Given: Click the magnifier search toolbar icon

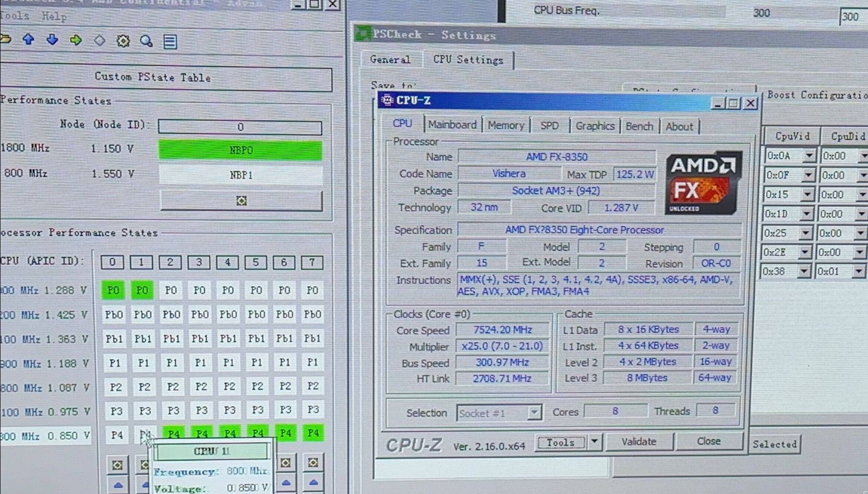Looking at the screenshot, I should (x=146, y=41).
